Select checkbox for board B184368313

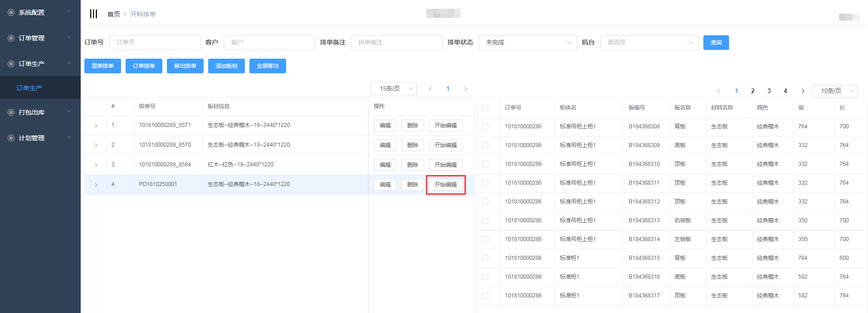point(485,220)
